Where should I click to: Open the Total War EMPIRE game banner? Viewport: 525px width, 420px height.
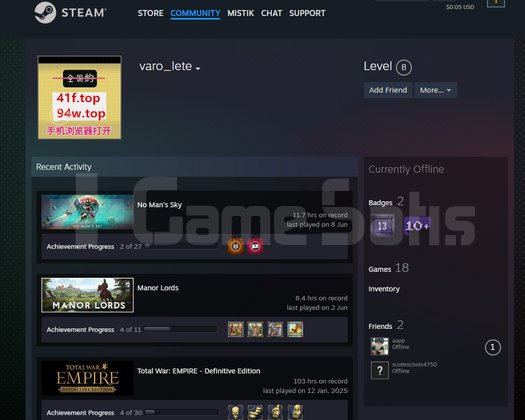[x=87, y=378]
